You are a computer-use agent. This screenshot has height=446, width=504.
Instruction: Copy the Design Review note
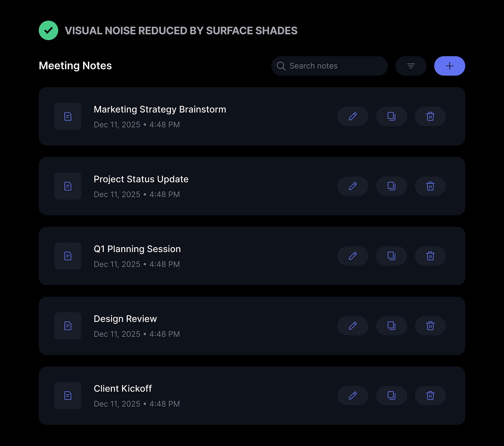click(391, 326)
